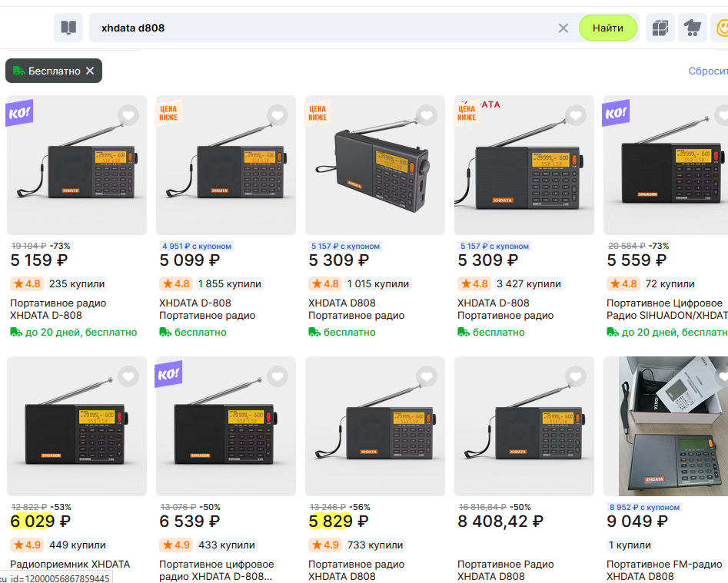Open angled radio image with 1 015 купили

(374, 165)
